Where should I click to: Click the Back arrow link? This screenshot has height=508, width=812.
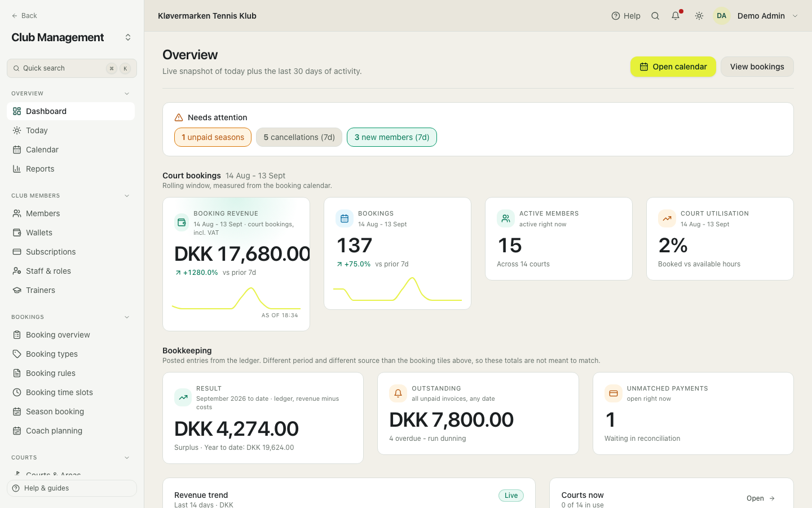click(x=24, y=16)
